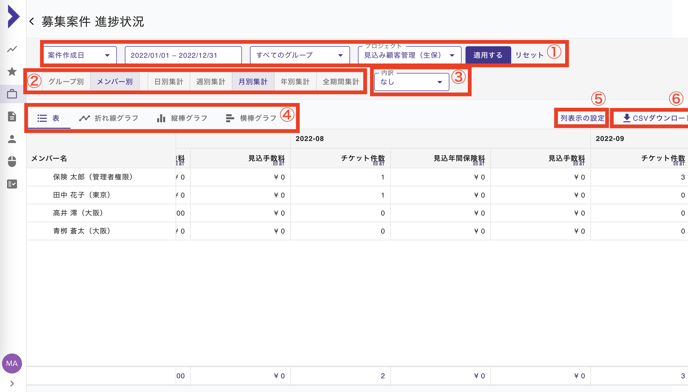
Task: Click the page title 募集案件 進捗状況
Action: click(x=93, y=22)
